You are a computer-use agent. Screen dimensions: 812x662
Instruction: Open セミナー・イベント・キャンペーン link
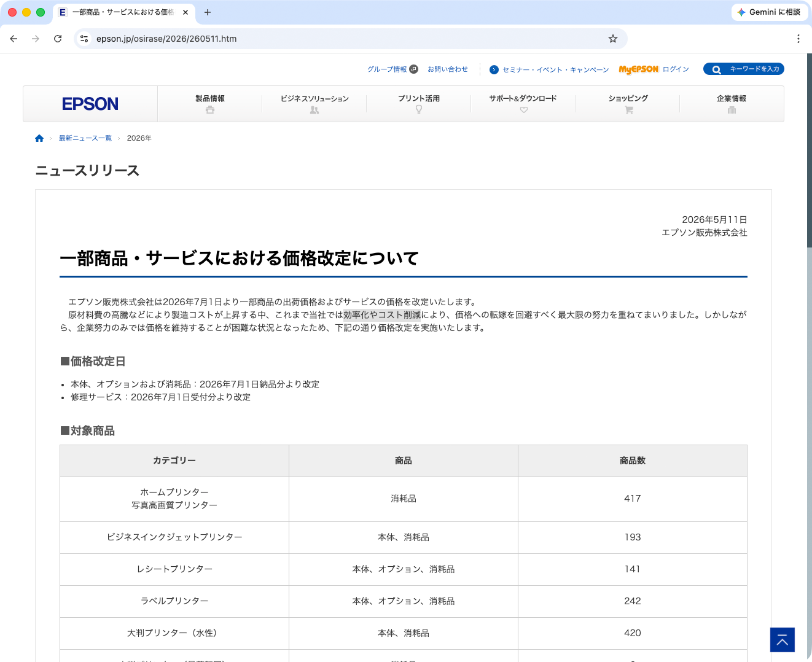549,69
